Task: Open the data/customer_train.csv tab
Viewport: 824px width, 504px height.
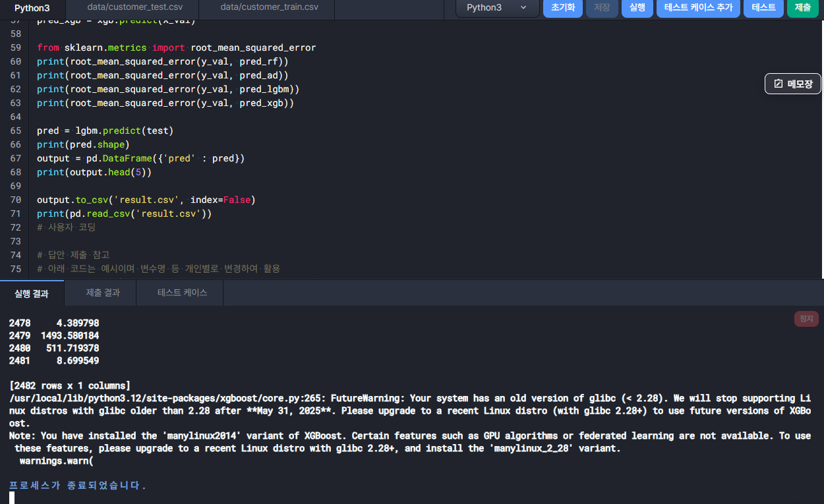Action: point(269,7)
